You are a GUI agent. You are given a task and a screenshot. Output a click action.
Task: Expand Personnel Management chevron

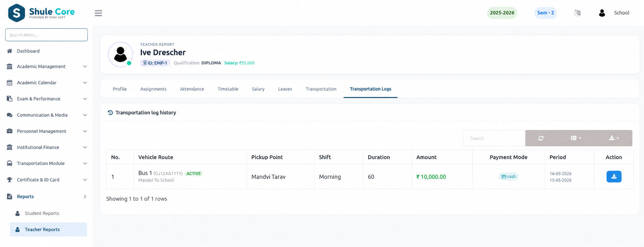(85, 131)
